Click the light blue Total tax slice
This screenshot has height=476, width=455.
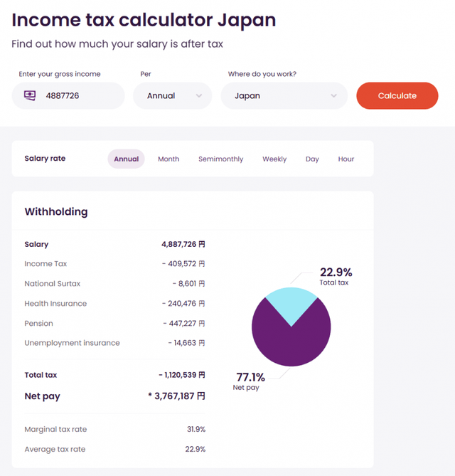291,302
